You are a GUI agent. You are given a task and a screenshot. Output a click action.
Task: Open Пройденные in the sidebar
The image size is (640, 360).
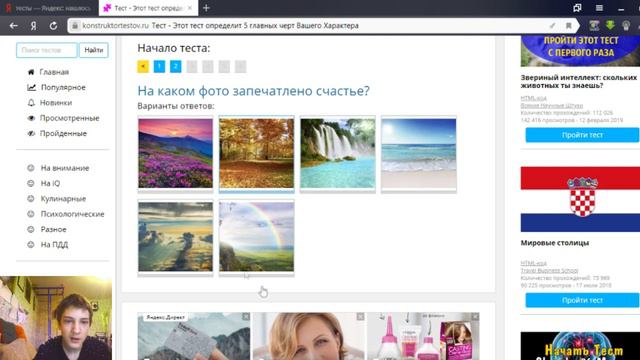pyautogui.click(x=63, y=133)
